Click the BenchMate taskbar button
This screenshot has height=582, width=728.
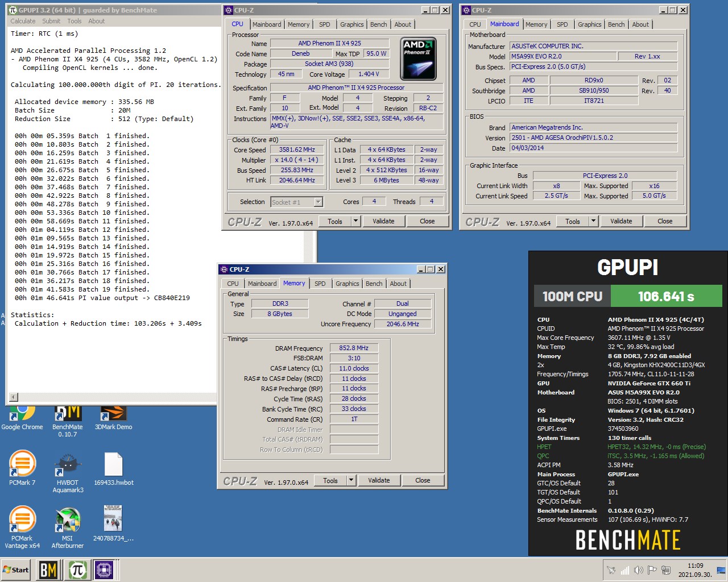[x=48, y=569]
